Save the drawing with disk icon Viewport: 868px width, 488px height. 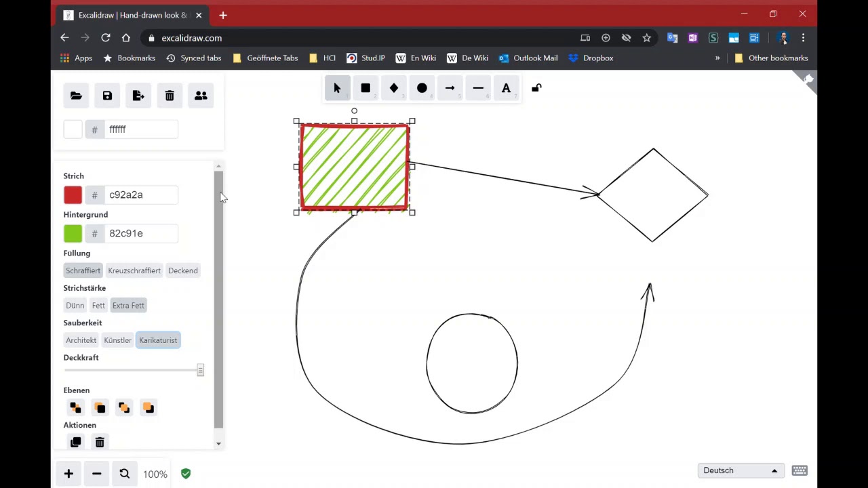107,96
